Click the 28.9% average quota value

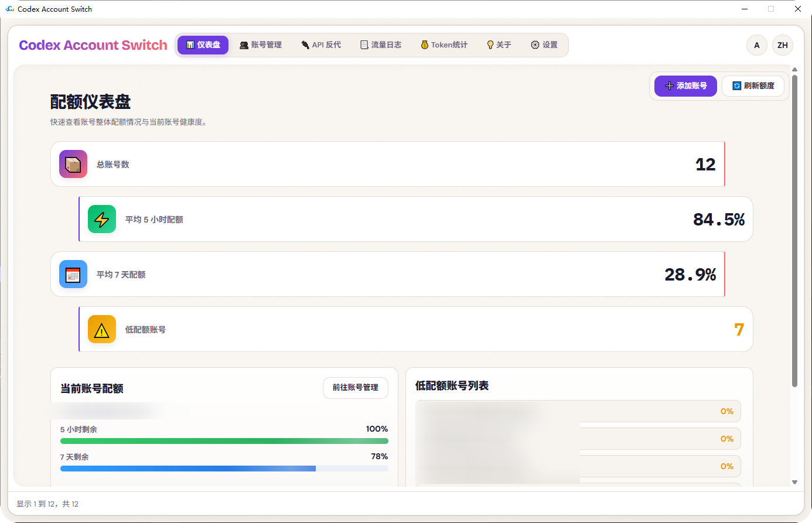pyautogui.click(x=690, y=275)
